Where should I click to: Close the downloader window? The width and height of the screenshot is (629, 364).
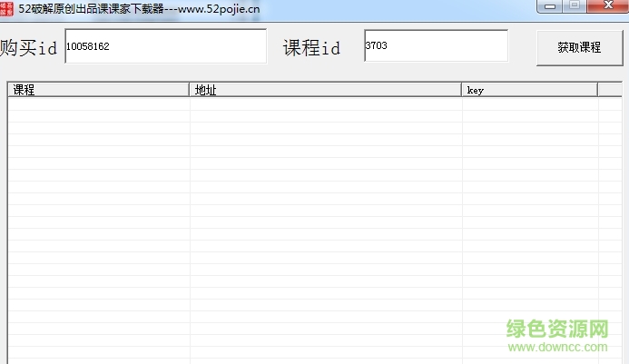(608, 6)
